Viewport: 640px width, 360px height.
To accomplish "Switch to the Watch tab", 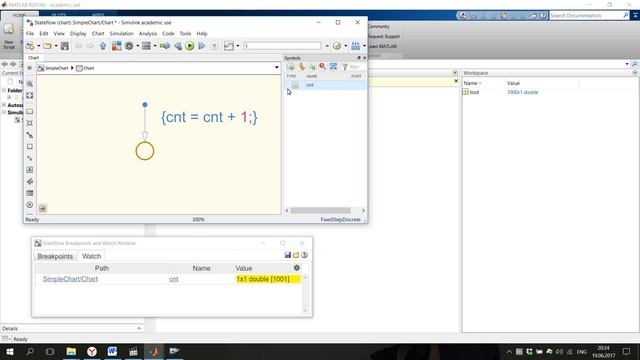I will coord(91,256).
